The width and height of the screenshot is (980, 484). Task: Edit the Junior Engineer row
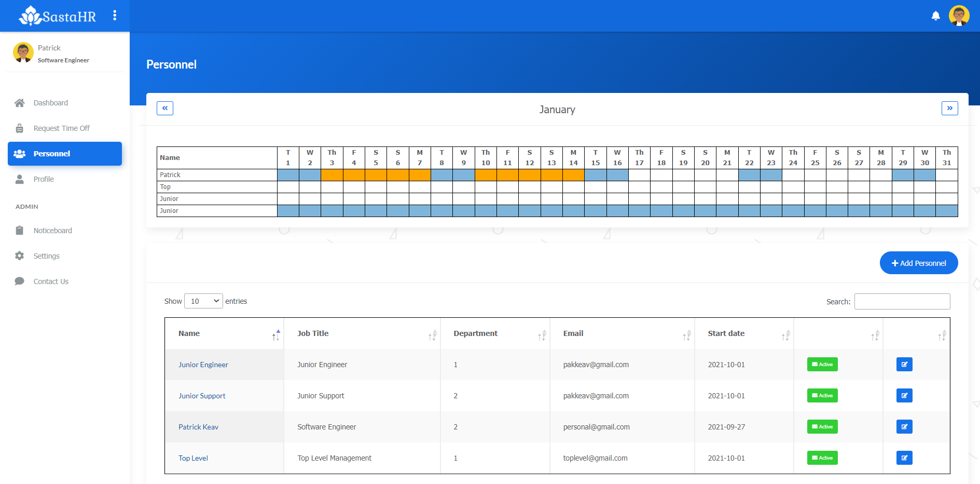(904, 365)
